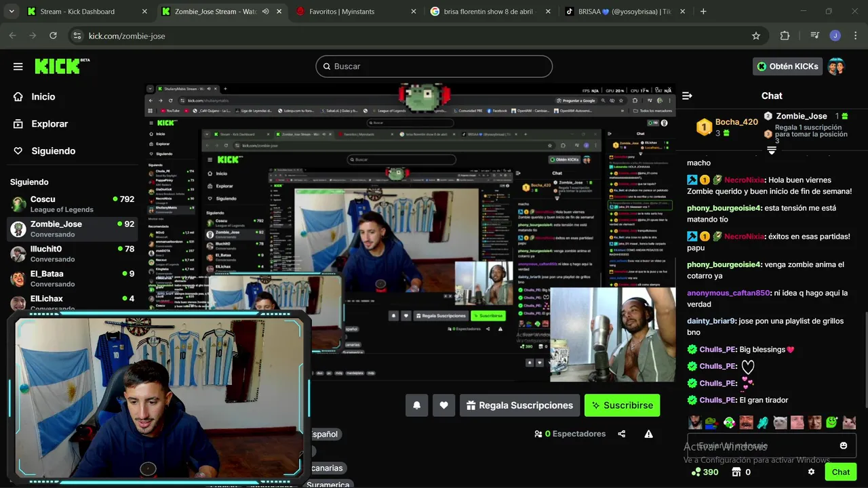Switch to BRISAA TikTok tab
This screenshot has width=868, height=488.
625,12
